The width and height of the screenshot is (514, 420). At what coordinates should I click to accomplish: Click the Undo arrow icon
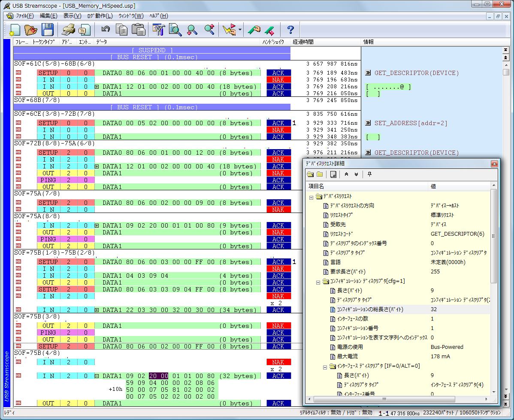click(x=106, y=30)
